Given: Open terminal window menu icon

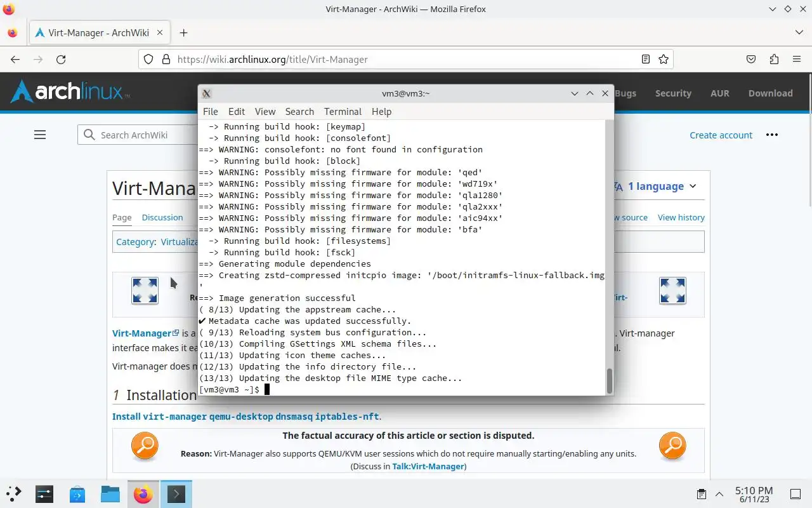Looking at the screenshot, I should tap(206, 93).
